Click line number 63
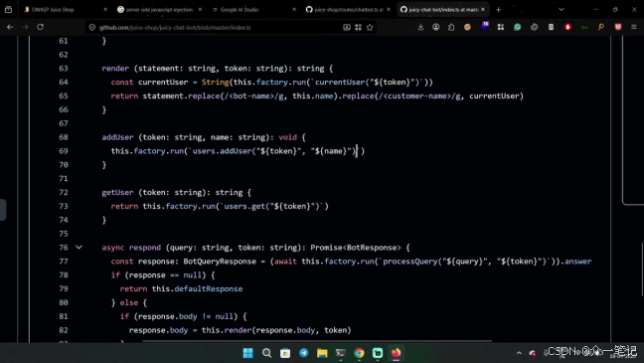644x363 pixels. [64, 69]
